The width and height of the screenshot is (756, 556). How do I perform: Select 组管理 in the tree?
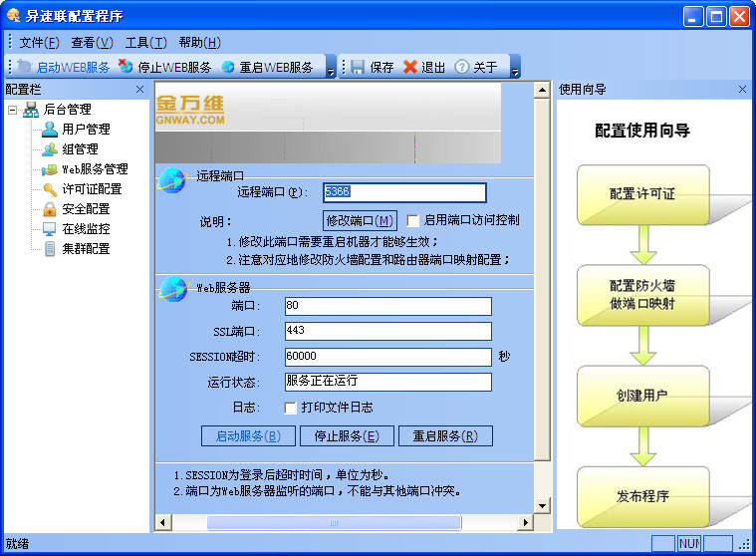tap(80, 149)
